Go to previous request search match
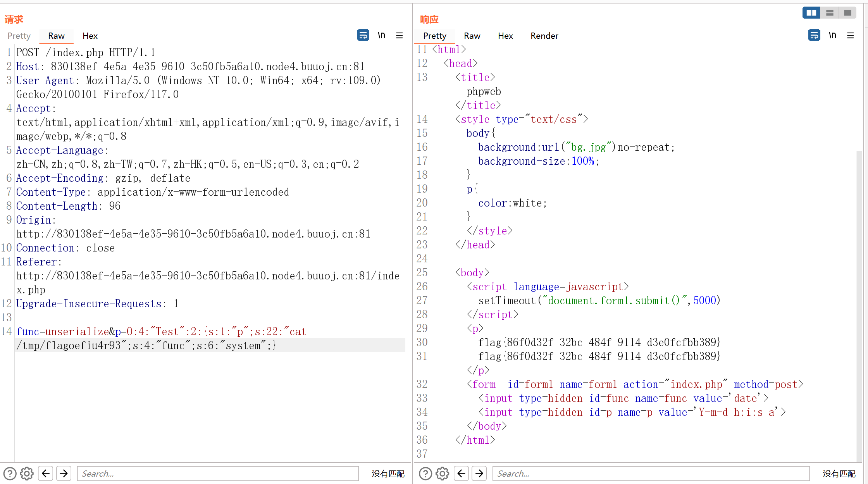The height and width of the screenshot is (484, 868). (x=45, y=473)
